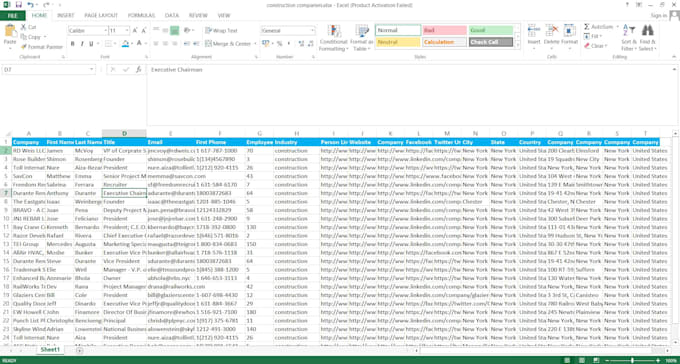This screenshot has width=680, height=364.
Task: Apply percent style
Action: click(x=279, y=44)
